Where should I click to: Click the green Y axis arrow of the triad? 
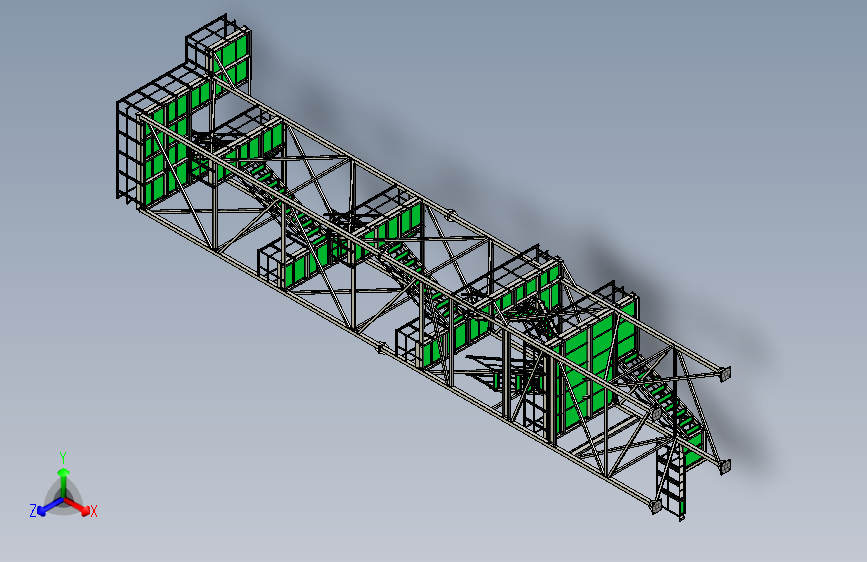(x=64, y=481)
